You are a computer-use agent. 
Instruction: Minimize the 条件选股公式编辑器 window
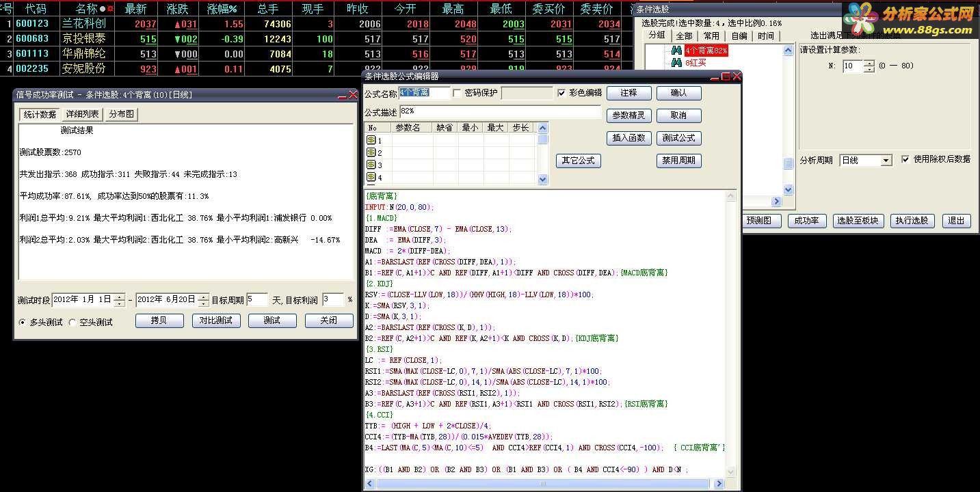[715, 77]
